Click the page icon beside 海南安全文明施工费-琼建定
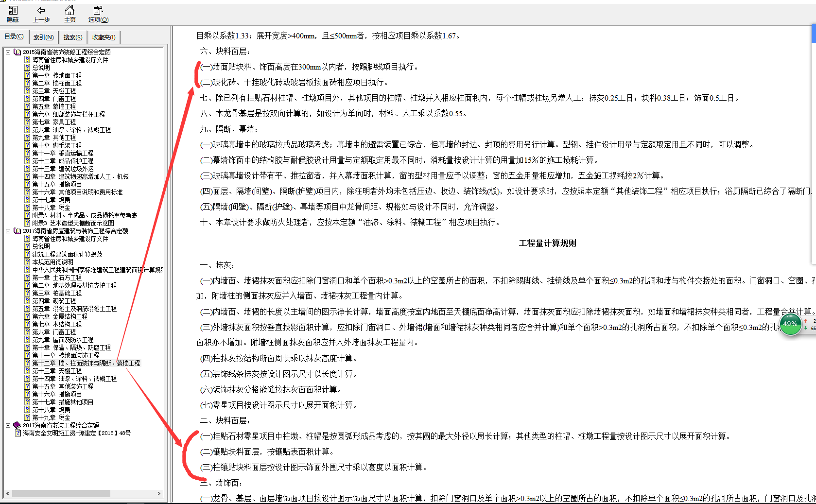The image size is (816, 504). pos(18,433)
